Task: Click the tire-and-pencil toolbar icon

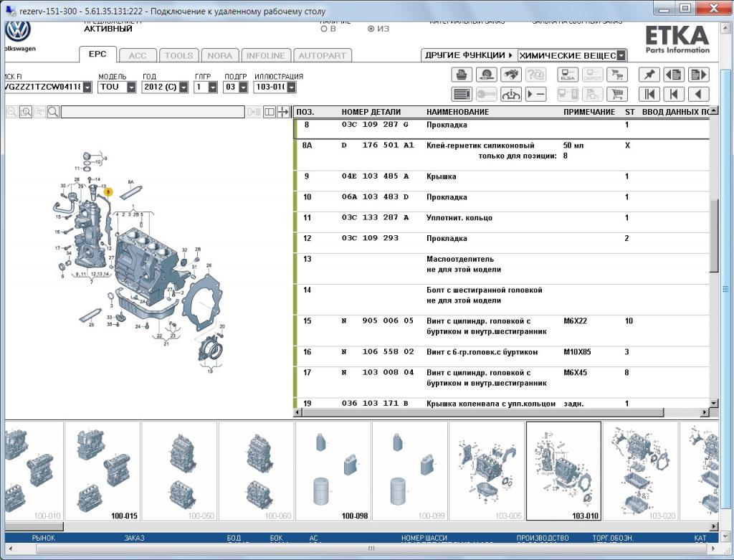Action: coord(487,75)
